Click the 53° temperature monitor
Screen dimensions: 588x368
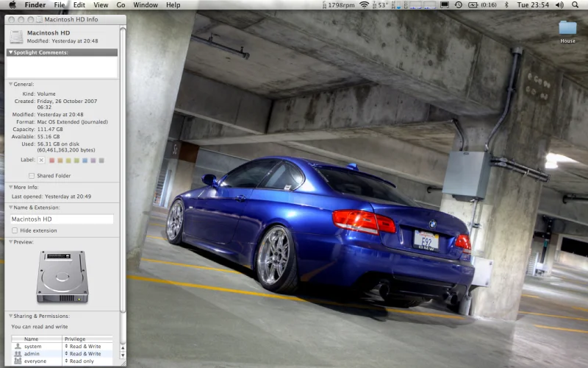pyautogui.click(x=380, y=5)
